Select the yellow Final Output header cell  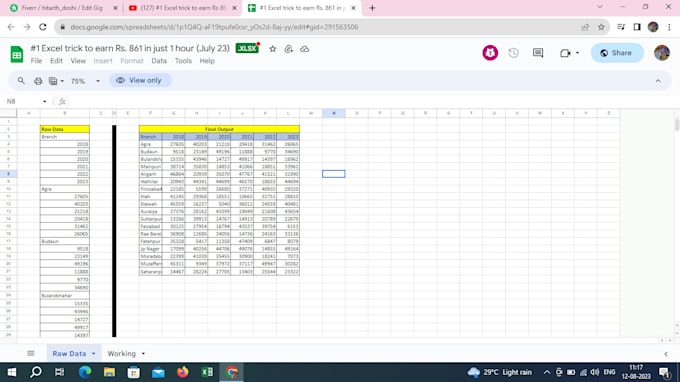coord(219,129)
